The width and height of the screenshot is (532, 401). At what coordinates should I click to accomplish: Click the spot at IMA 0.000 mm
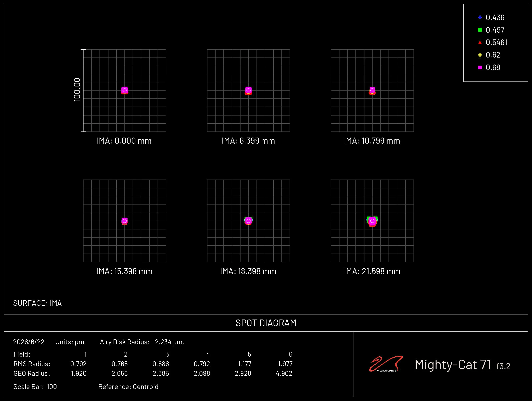125,91
